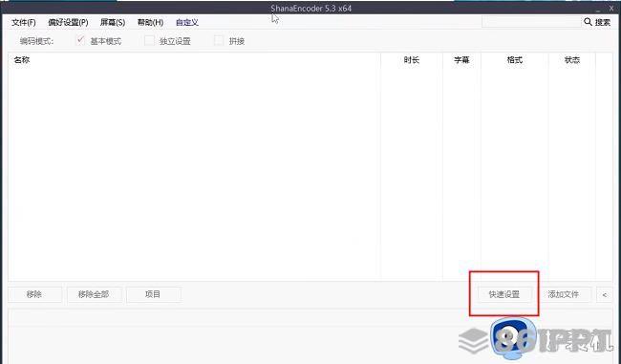
Task: Select the 自定义 menu item
Action: tap(187, 22)
